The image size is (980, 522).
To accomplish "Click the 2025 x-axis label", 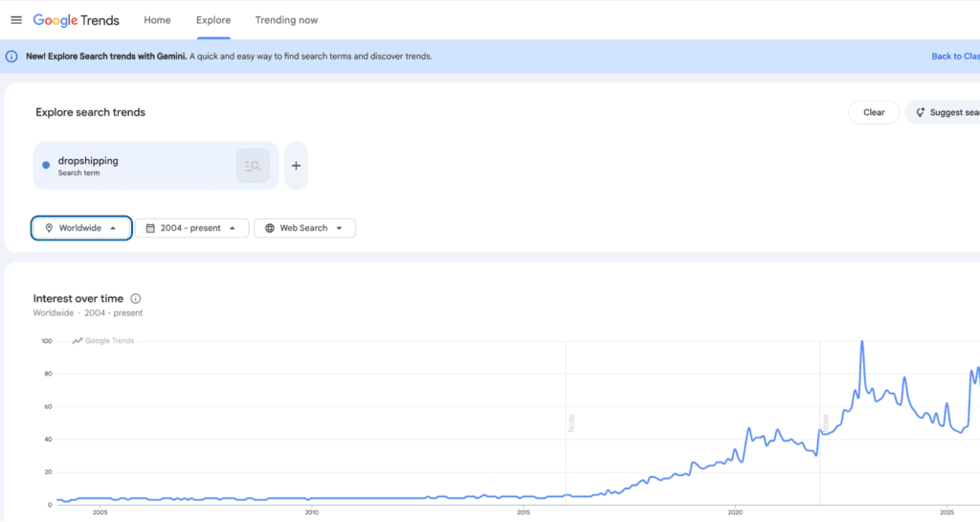I will click(947, 512).
